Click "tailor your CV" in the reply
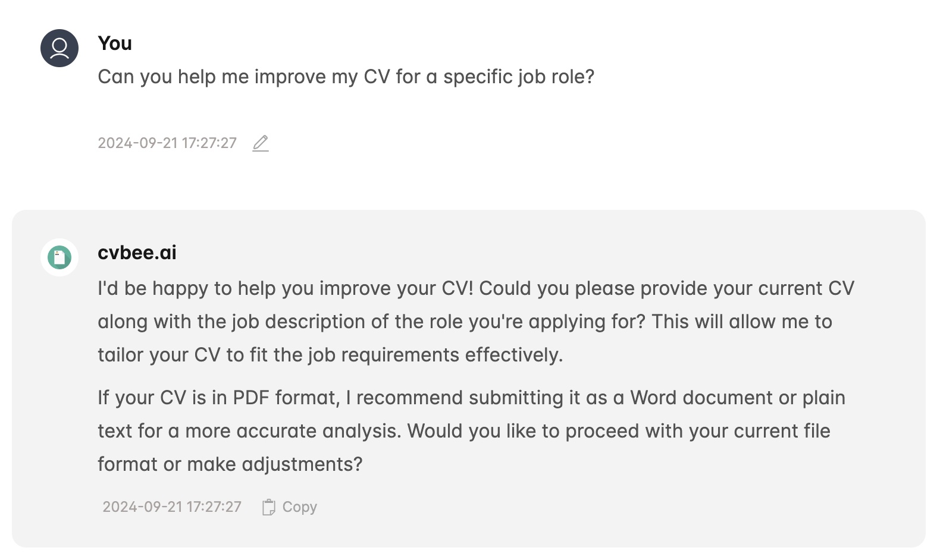 click(159, 355)
